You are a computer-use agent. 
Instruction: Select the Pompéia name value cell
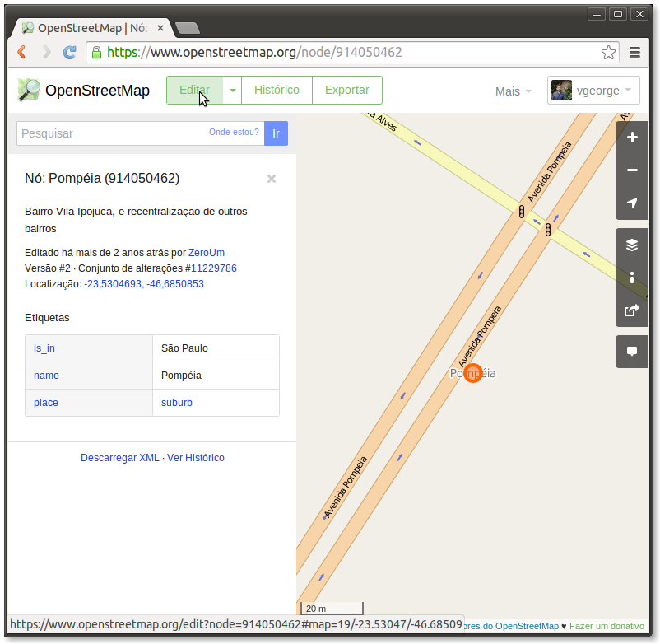tap(216, 376)
